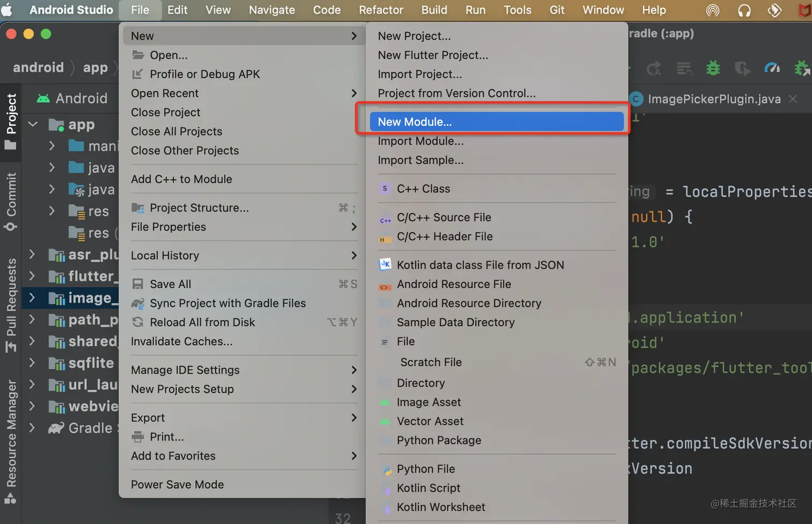Viewport: 812px width, 524px height.
Task: Click the AirDrop-style broadcast menu bar icon
Action: coord(713,10)
